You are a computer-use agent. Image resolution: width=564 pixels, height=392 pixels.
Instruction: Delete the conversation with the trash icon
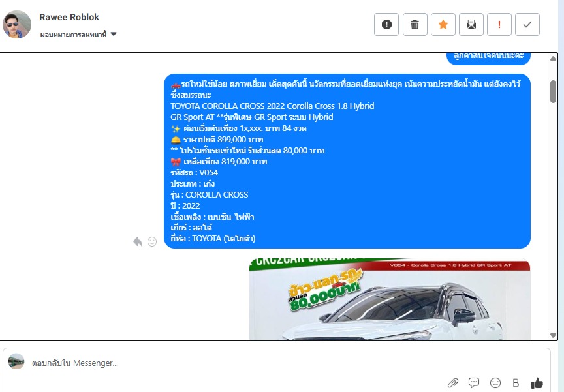tap(415, 24)
